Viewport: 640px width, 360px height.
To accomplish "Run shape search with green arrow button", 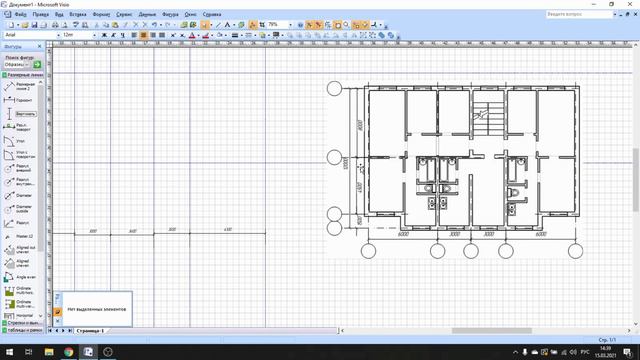I will click(x=37, y=64).
